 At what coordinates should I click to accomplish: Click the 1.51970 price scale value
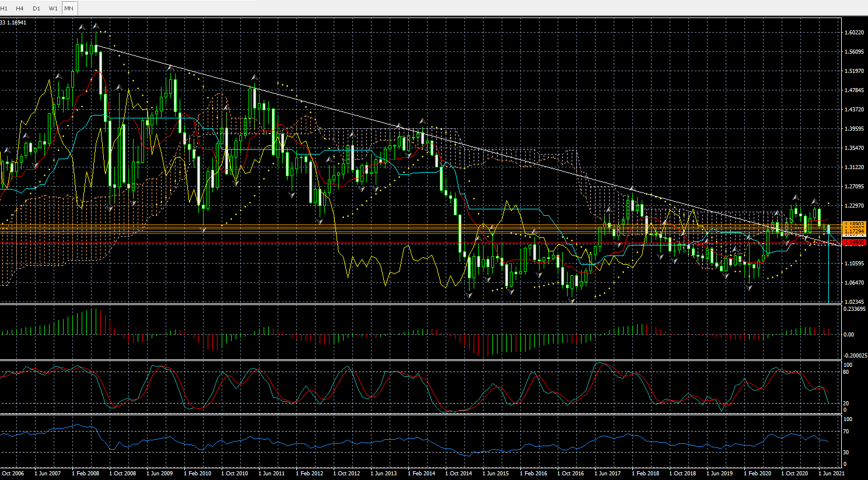click(x=854, y=71)
